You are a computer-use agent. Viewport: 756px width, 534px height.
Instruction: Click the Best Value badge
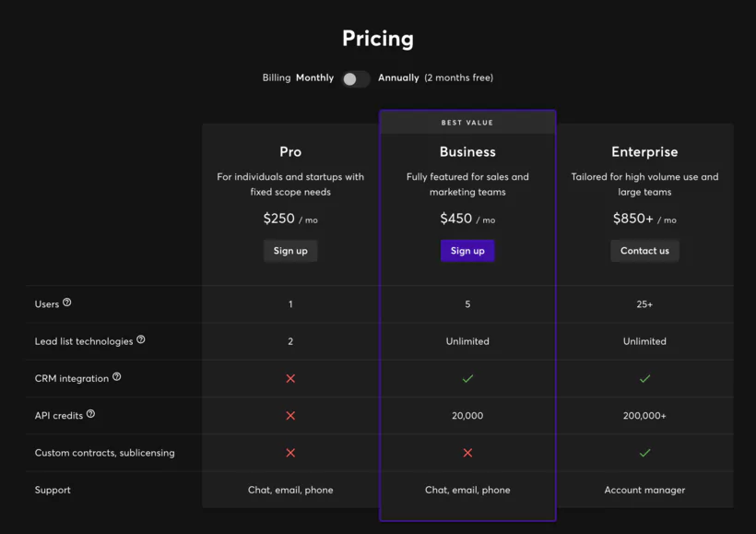coord(467,121)
